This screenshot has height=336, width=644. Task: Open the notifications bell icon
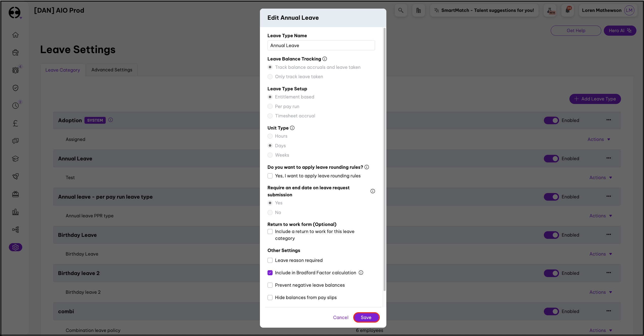coord(568,10)
